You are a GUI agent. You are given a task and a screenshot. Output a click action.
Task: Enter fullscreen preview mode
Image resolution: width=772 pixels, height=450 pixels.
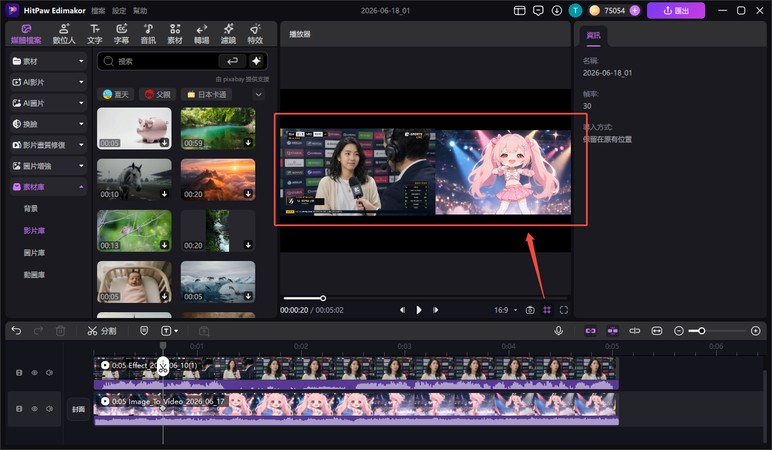click(x=564, y=310)
